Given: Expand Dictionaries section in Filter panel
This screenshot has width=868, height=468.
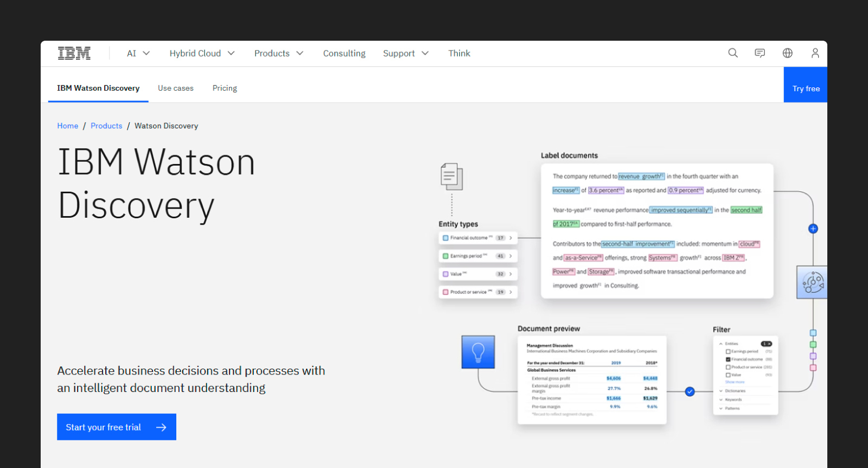Looking at the screenshot, I should point(732,391).
